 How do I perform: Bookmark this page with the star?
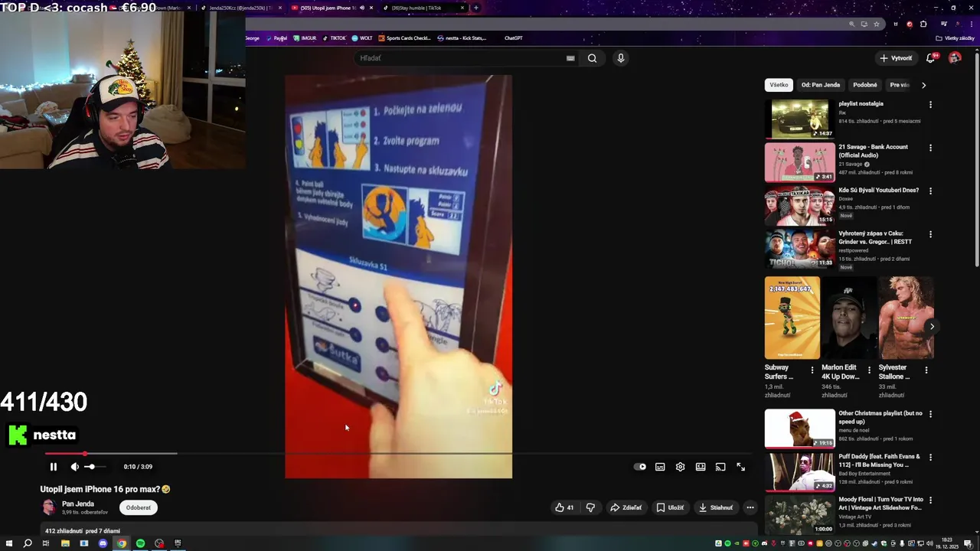(877, 24)
